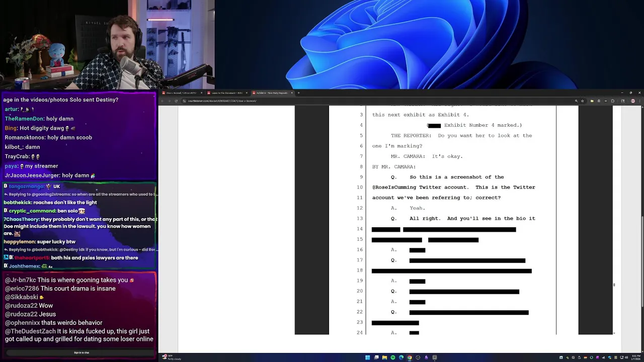The height and width of the screenshot is (362, 644).
Task: Close the 'Exhibit A' tab
Action: [x=292, y=93]
